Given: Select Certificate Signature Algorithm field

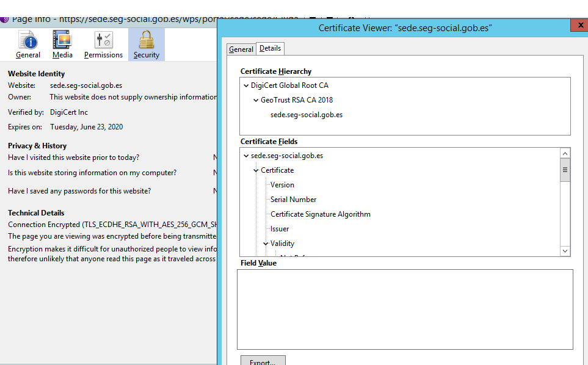Looking at the screenshot, I should tap(320, 214).
